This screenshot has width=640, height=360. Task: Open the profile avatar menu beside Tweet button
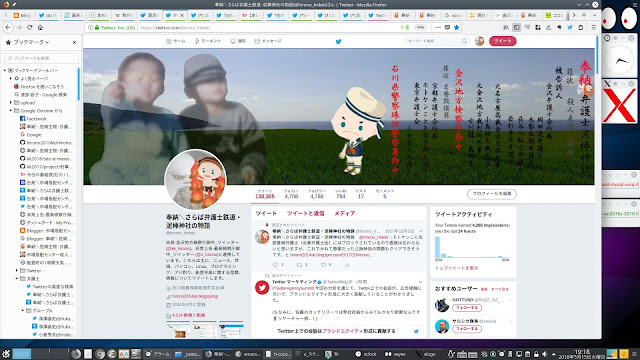click(x=480, y=41)
